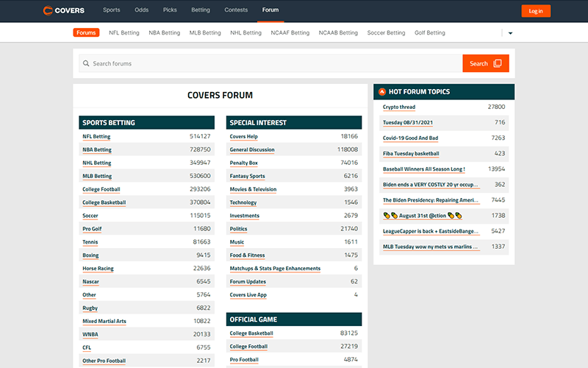Expand the more forums dropdown arrow
This screenshot has width=588, height=368.
coord(510,33)
